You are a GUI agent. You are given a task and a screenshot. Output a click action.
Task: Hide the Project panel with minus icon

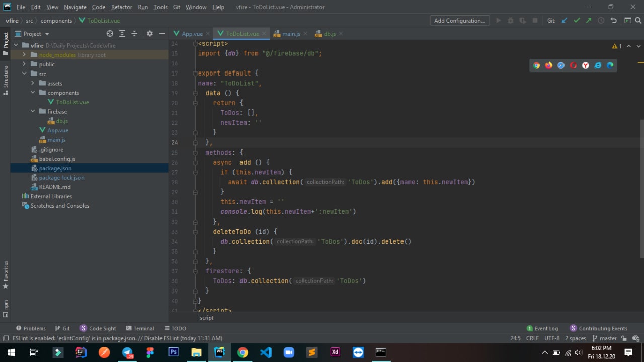pyautogui.click(x=162, y=34)
